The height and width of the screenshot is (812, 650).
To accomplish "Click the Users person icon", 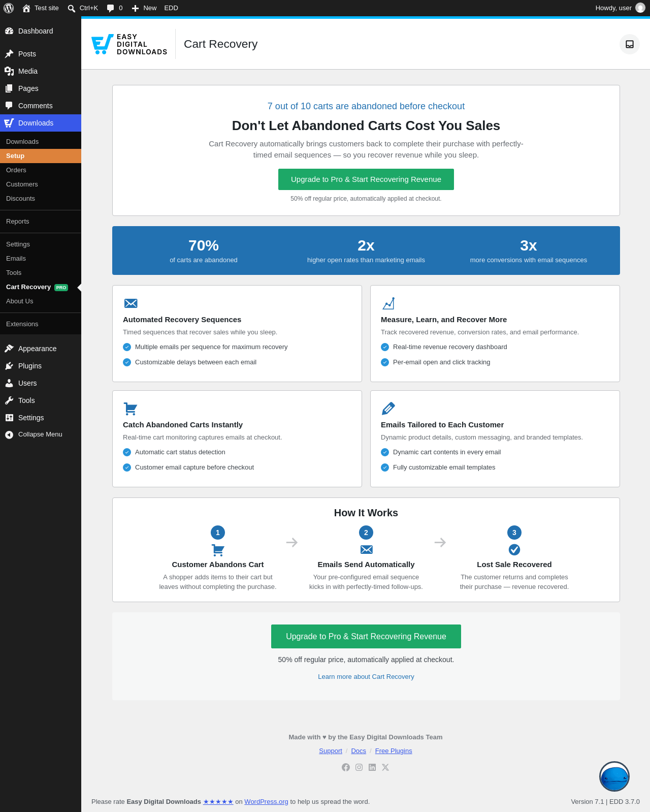I will click(9, 383).
